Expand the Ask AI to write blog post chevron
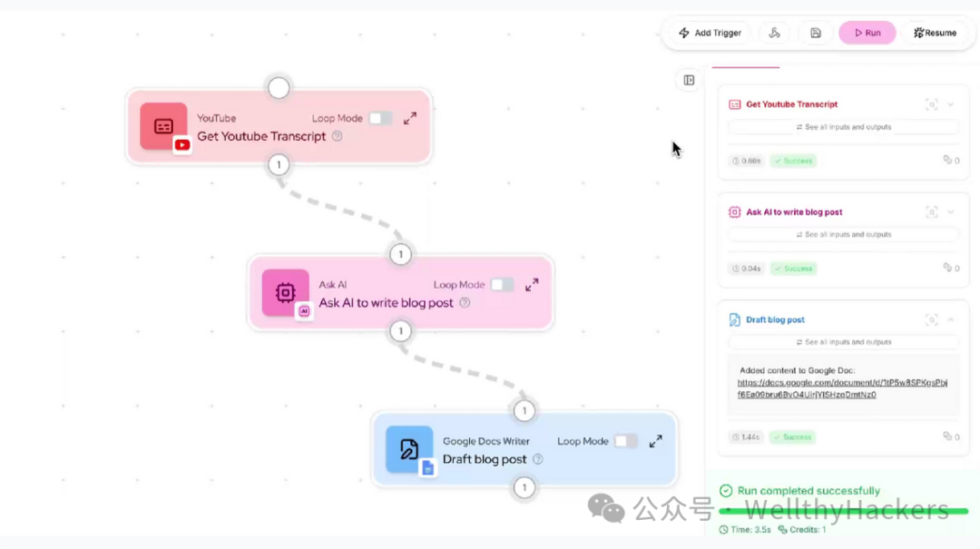The image size is (980, 549). 951,212
